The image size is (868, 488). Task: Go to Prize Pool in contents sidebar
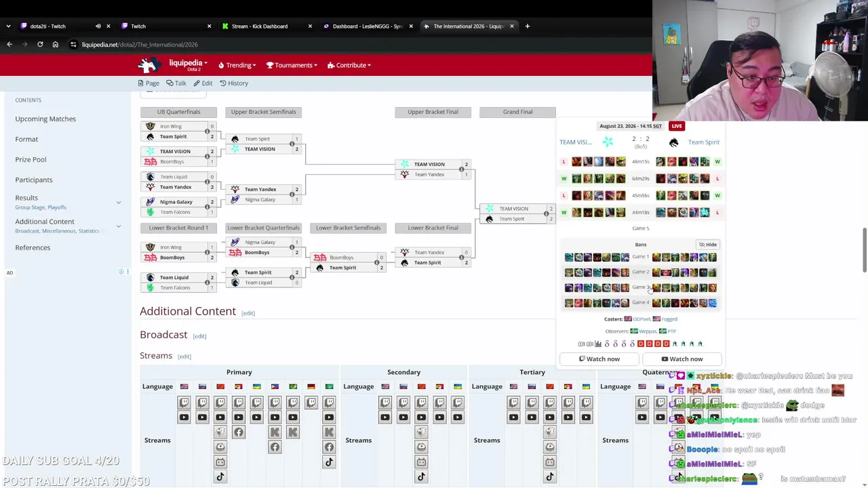coord(31,159)
